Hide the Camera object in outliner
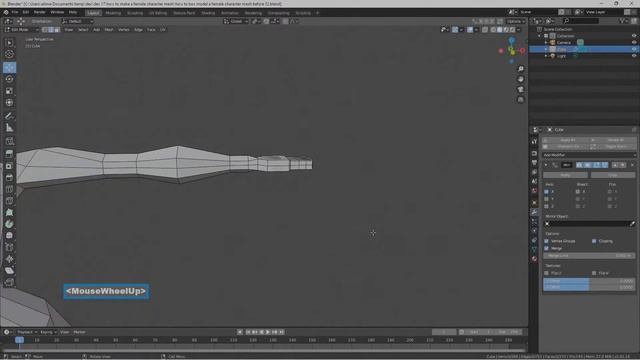 tap(634, 42)
